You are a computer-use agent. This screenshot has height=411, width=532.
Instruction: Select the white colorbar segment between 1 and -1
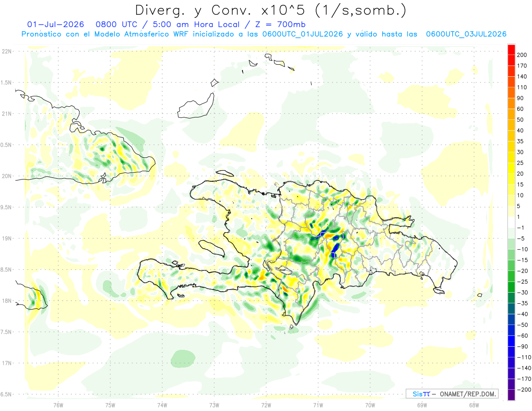[511, 222]
